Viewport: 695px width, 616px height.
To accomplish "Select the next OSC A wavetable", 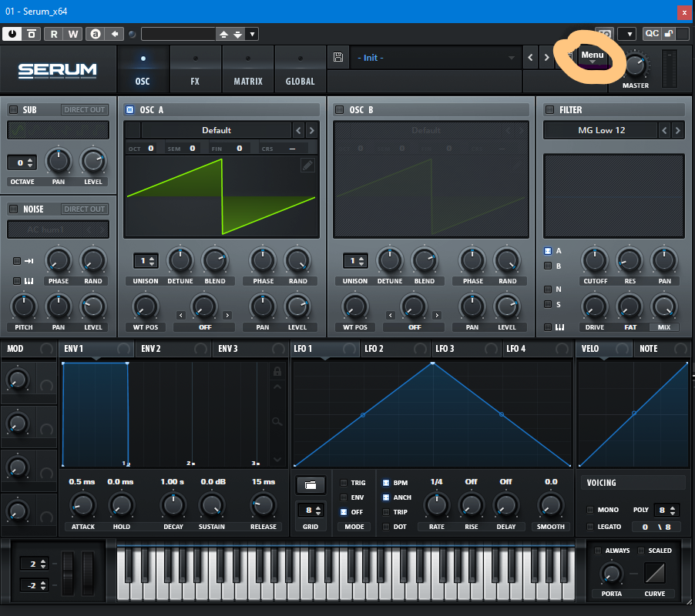I will click(x=311, y=130).
